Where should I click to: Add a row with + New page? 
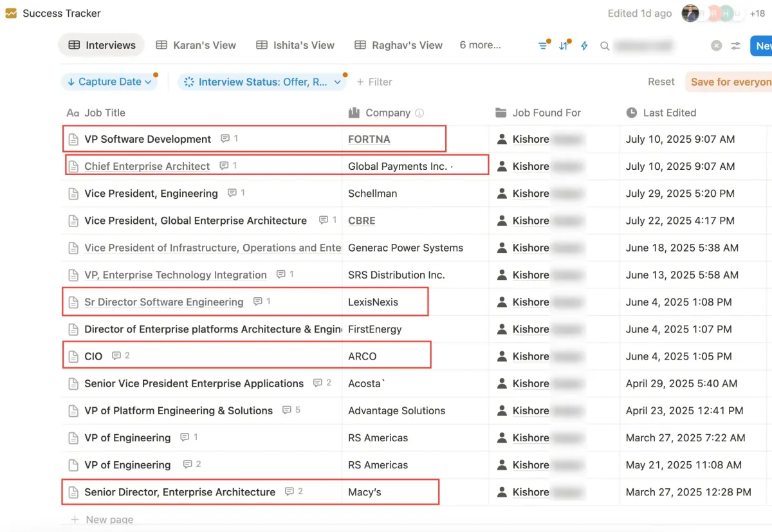click(x=102, y=520)
